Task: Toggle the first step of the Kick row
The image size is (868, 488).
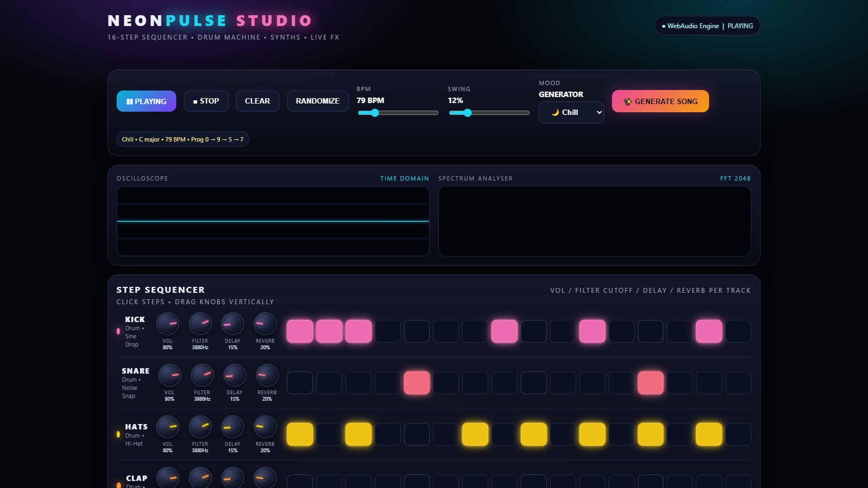Action: tap(300, 331)
